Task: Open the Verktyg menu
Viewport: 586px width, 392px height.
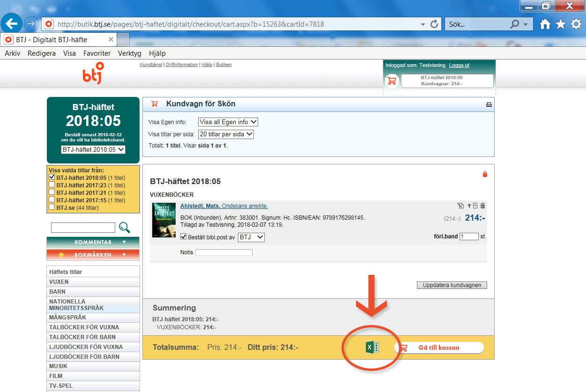Action: pos(130,53)
